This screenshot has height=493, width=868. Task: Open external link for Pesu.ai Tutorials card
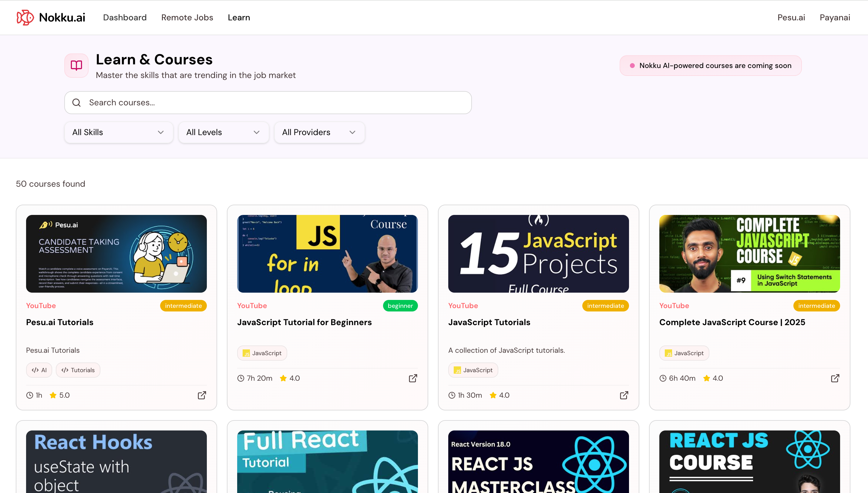click(x=202, y=395)
